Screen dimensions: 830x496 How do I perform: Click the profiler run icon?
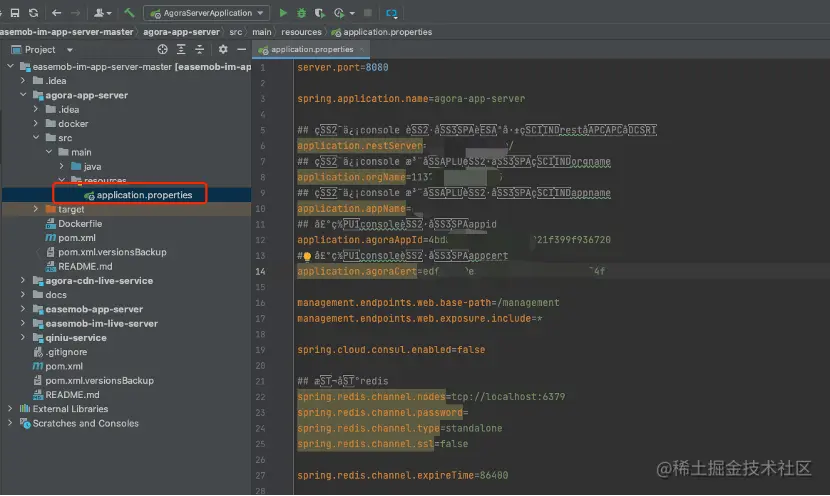coord(339,13)
